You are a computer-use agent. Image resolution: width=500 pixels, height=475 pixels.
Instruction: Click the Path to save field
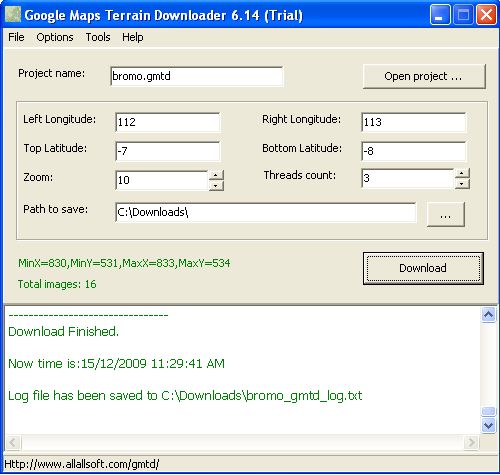pos(266,212)
